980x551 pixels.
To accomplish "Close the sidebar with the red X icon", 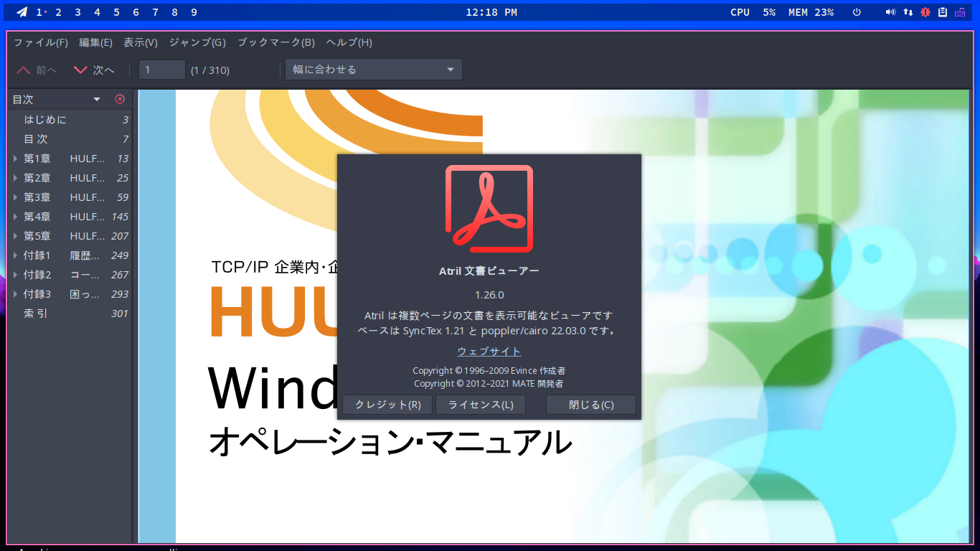I will click(x=120, y=99).
